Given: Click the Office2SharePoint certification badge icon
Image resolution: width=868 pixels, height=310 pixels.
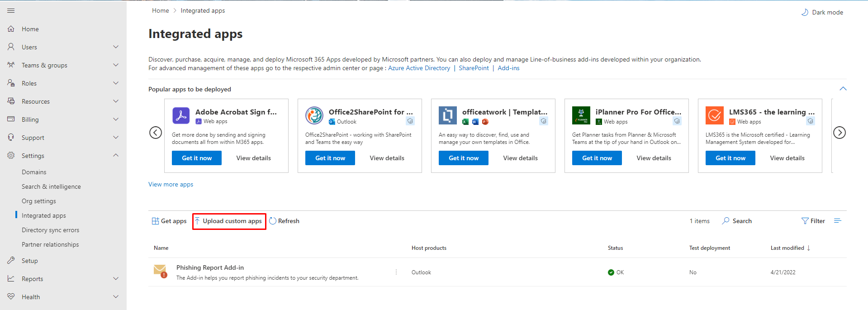Looking at the screenshot, I should [x=410, y=121].
